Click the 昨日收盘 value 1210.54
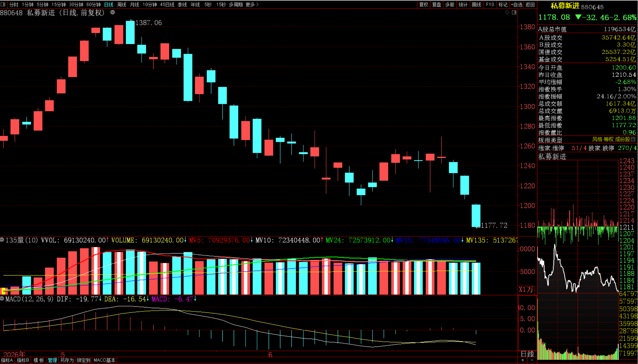The image size is (638, 364). (624, 75)
